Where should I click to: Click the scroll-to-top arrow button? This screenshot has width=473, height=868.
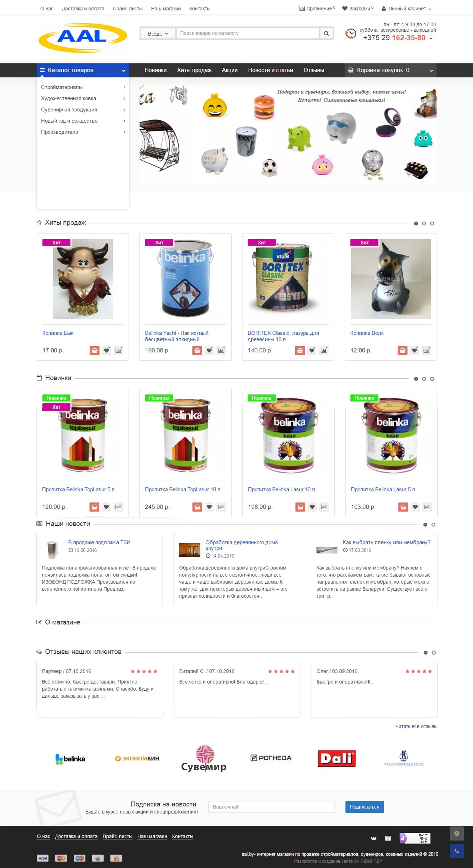point(456,833)
